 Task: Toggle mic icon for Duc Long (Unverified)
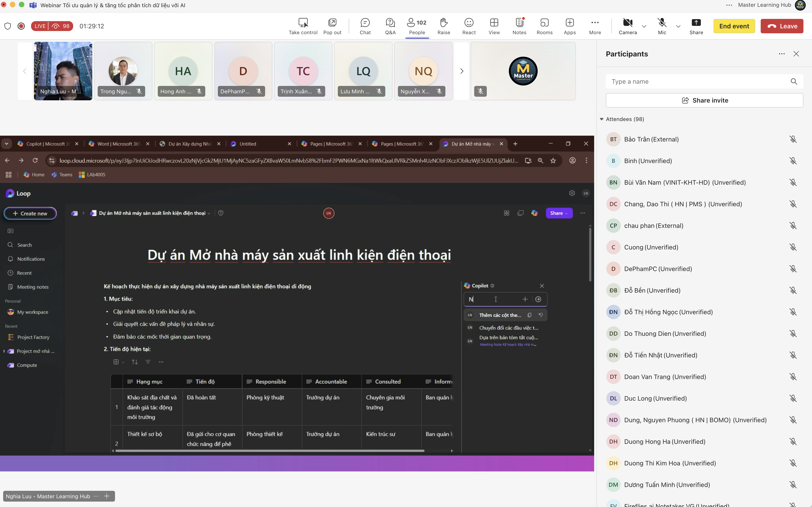point(793,398)
